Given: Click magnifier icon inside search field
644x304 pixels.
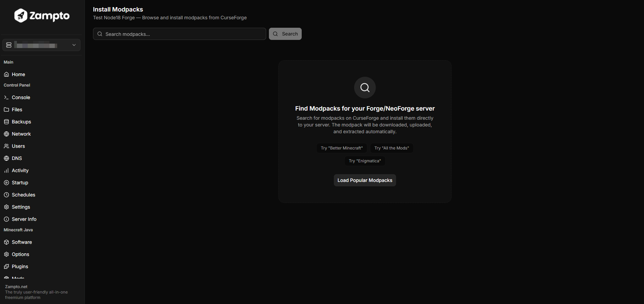Looking at the screenshot, I should coord(100,34).
